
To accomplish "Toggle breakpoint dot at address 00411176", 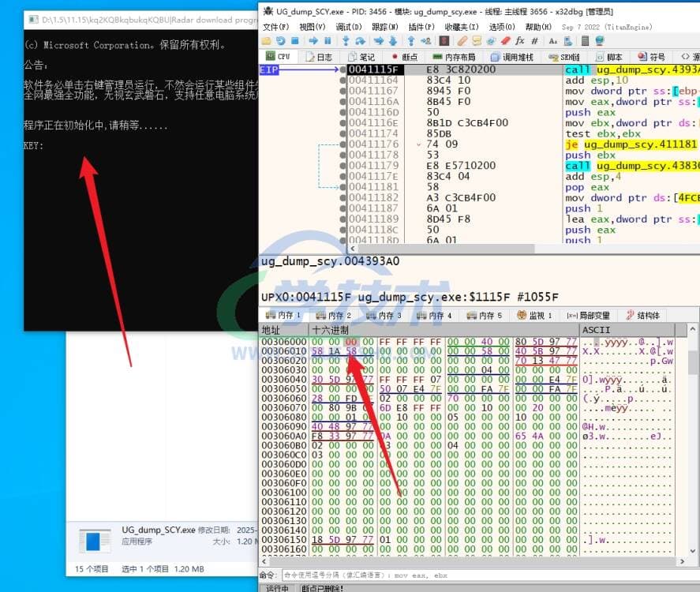I will click(x=343, y=144).
